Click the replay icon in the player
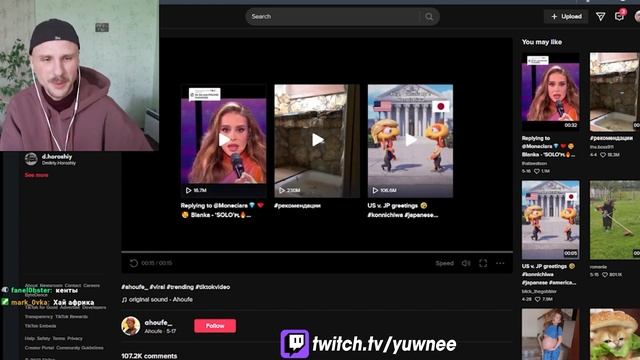This screenshot has height=360, width=640. pos(133,263)
